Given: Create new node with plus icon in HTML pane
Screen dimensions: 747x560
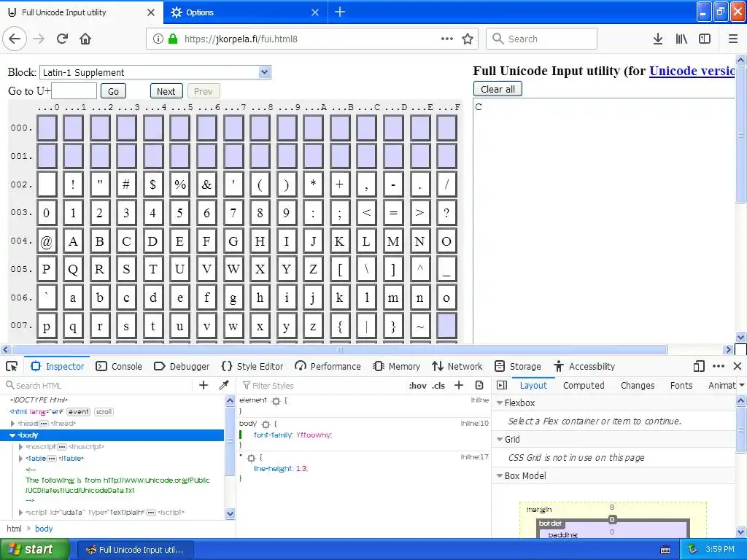Looking at the screenshot, I should click(x=204, y=385).
